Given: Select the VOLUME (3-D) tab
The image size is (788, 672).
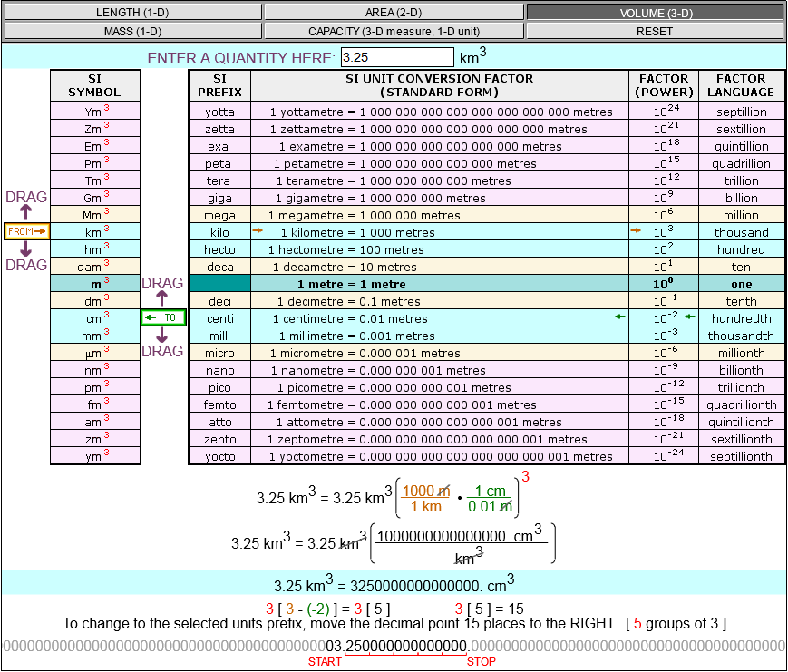Looking at the screenshot, I should (x=655, y=13).
